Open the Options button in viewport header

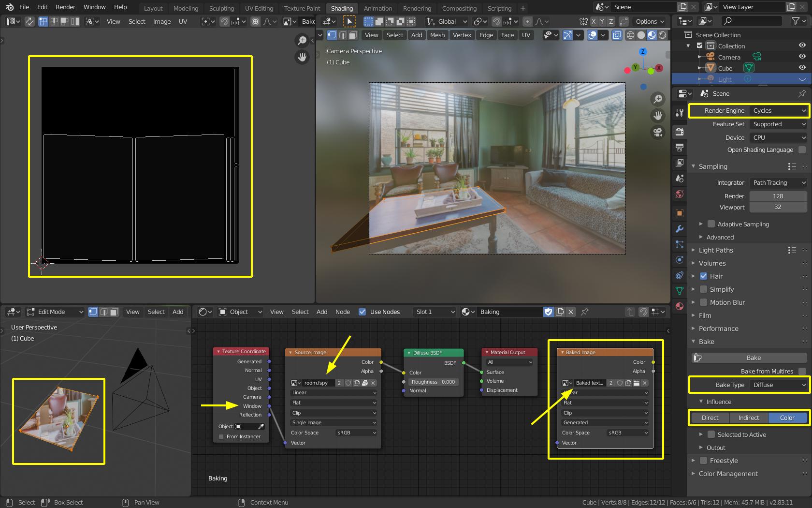click(x=649, y=21)
